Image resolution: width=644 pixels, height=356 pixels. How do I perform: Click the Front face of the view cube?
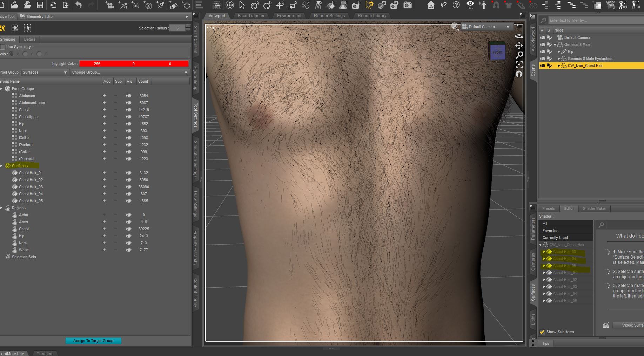[497, 52]
